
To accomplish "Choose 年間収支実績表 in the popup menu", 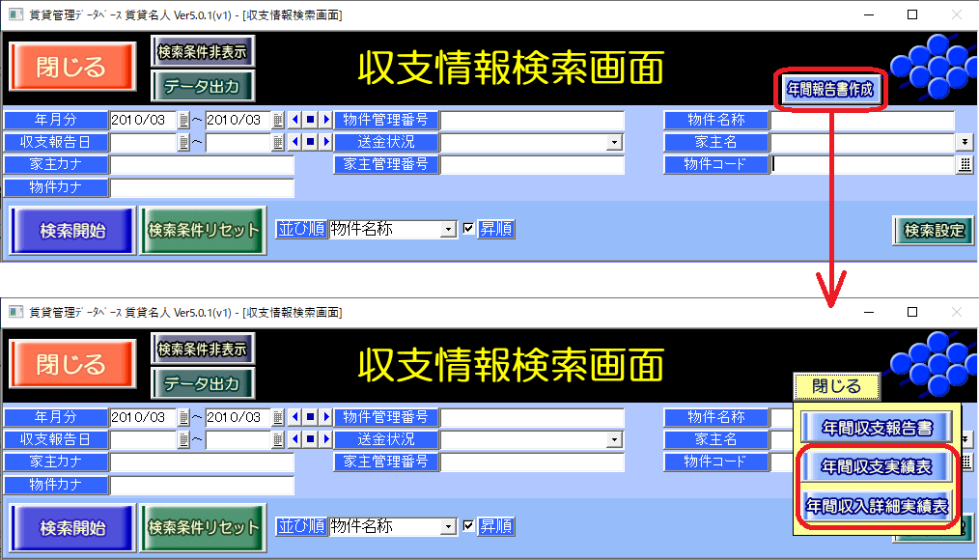I will click(x=876, y=466).
